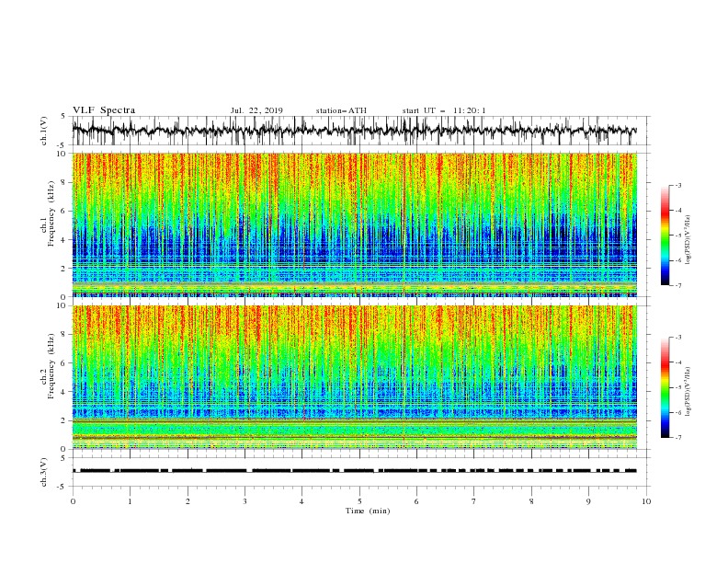Click the "9" time axis tick label
728x563 pixels.
tap(588, 501)
